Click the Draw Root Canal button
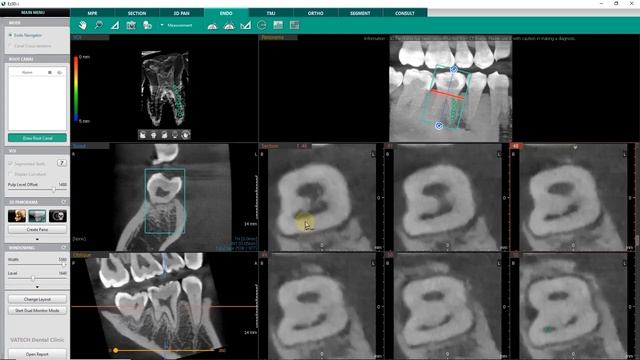640x360 pixels. 37,138
